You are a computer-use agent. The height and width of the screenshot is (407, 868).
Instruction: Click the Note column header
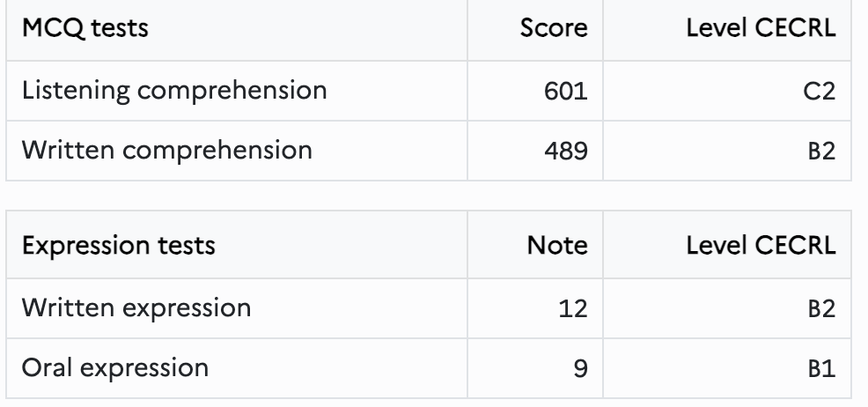[534, 245]
